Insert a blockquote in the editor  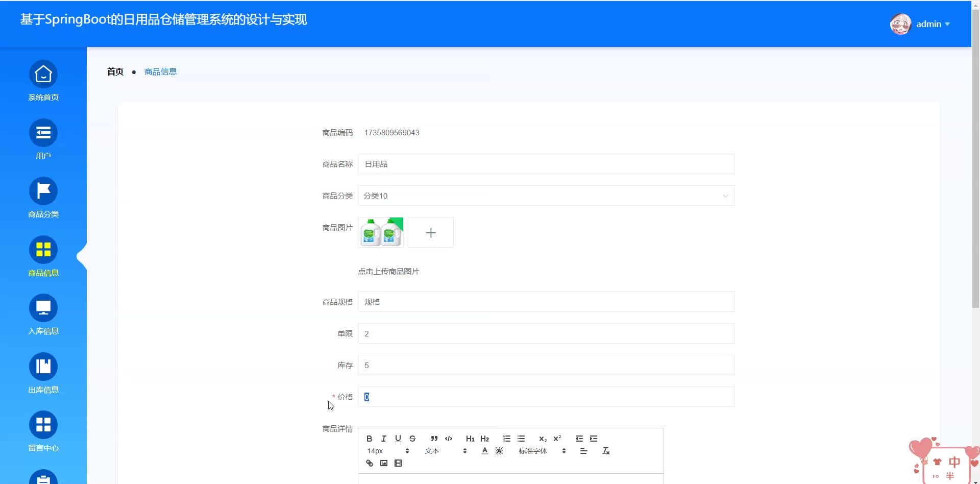point(434,439)
